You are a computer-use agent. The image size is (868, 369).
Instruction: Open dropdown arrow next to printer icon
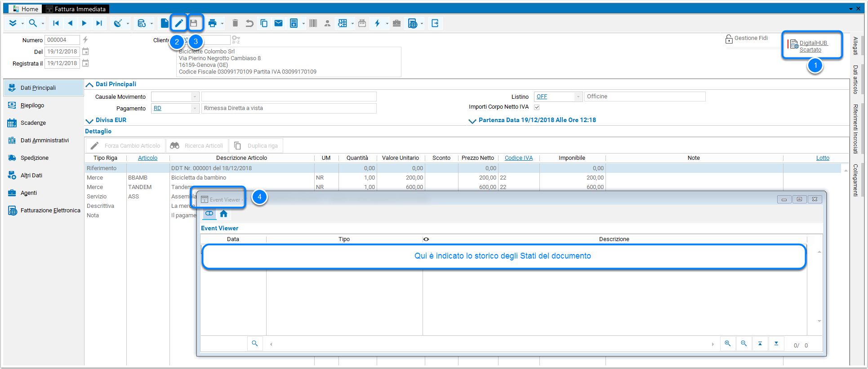[222, 23]
